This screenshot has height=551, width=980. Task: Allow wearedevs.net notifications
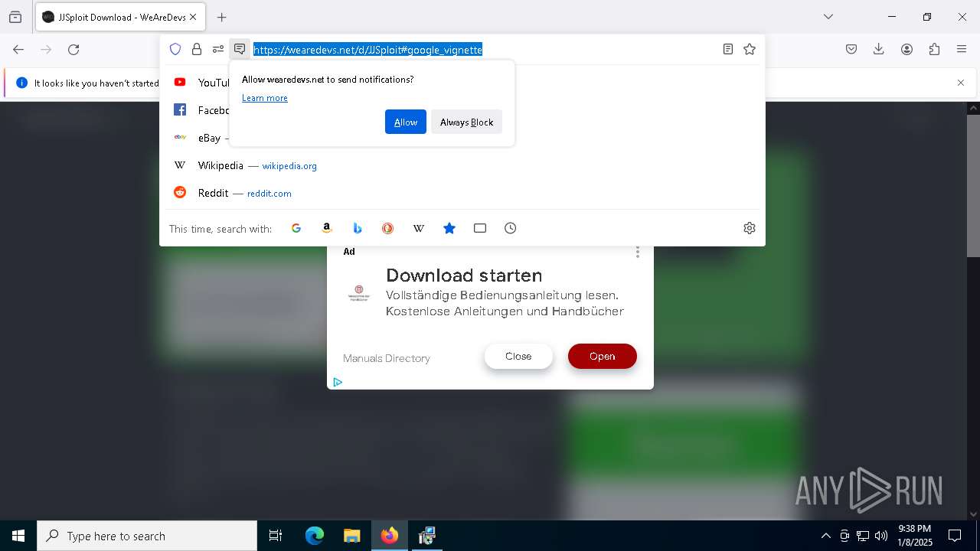(406, 122)
